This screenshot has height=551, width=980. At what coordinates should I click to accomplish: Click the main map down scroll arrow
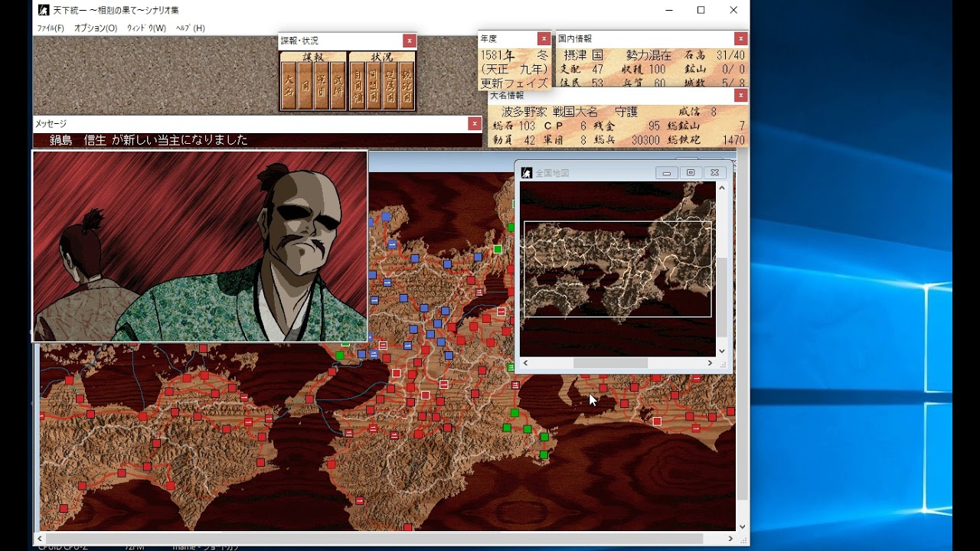742,527
